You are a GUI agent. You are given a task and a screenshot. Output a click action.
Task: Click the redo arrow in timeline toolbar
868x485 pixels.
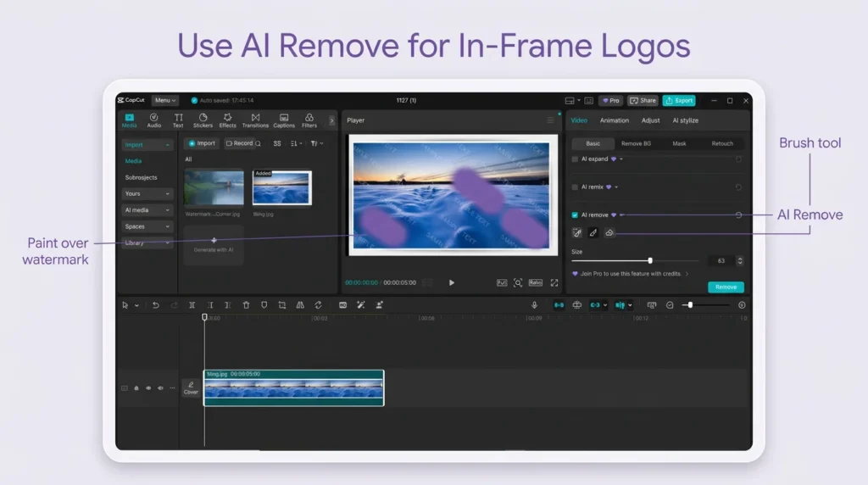click(174, 305)
